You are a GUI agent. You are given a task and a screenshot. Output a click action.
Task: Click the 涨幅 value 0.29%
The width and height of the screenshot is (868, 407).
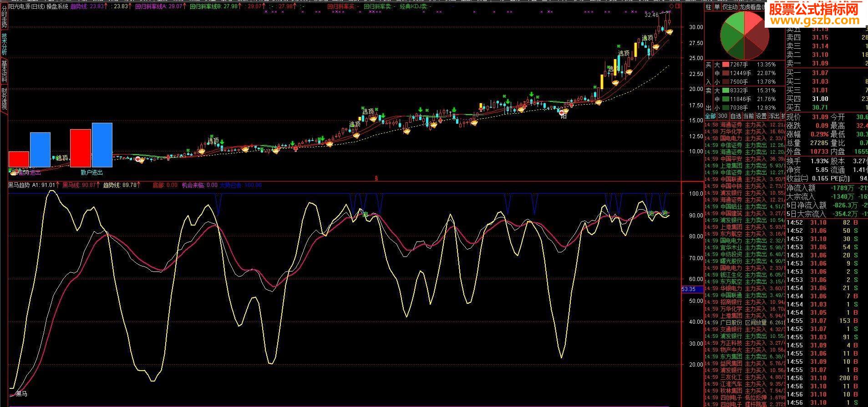819,135
